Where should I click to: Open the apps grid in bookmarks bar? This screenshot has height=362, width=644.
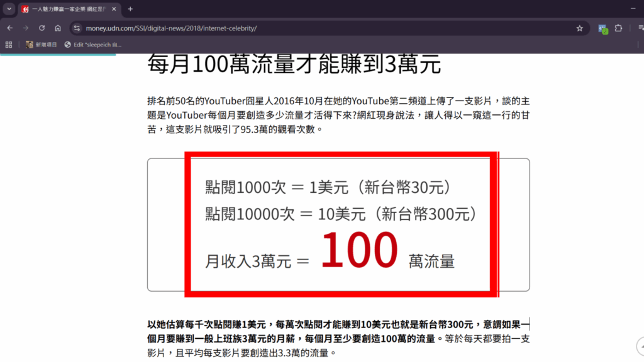[9, 45]
